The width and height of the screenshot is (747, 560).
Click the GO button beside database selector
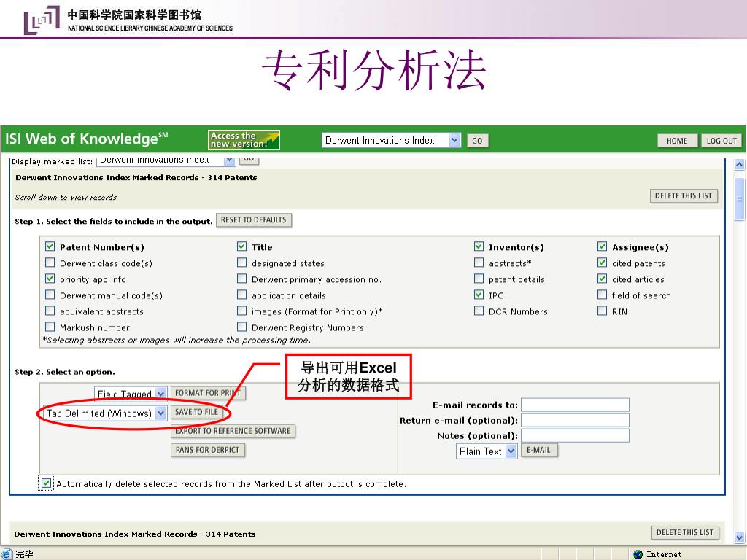[x=477, y=141]
